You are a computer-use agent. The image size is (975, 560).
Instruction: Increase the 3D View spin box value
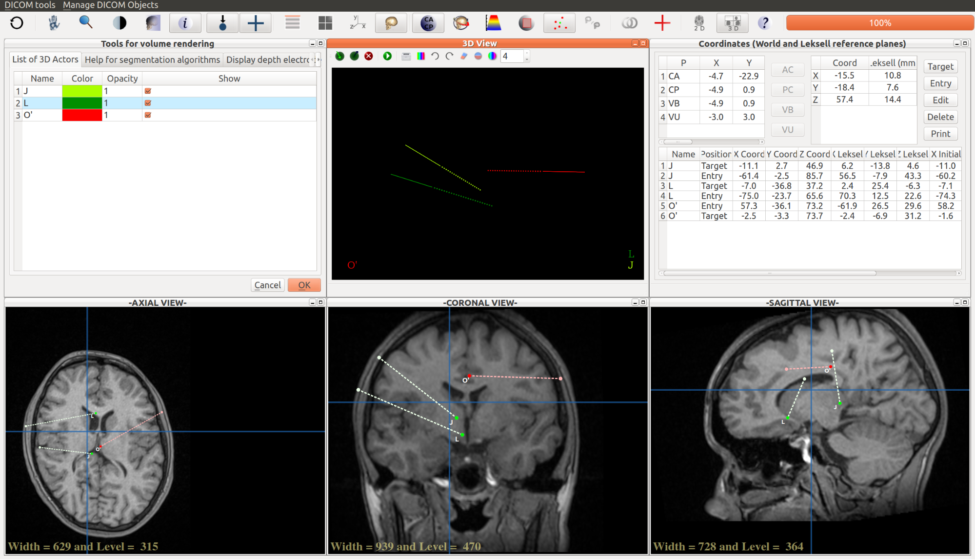pos(527,53)
